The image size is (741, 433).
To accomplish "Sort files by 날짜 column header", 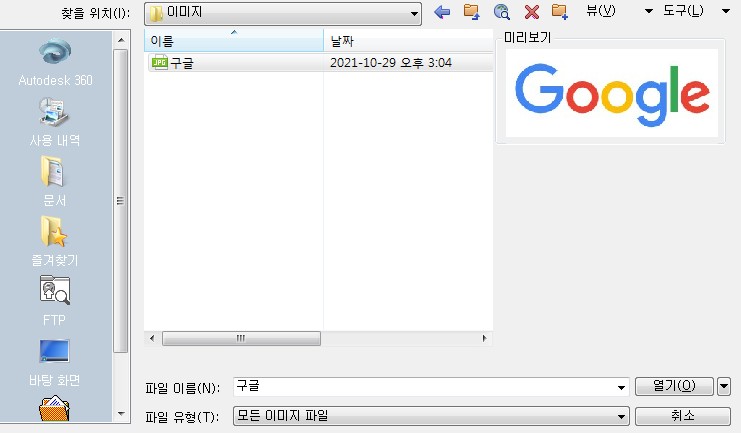I will pos(408,41).
